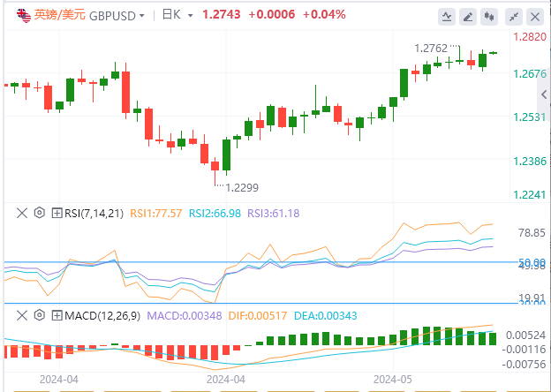The width and height of the screenshot is (551, 392).
Task: Open RSI indicator settings hexagon
Action: (40, 213)
